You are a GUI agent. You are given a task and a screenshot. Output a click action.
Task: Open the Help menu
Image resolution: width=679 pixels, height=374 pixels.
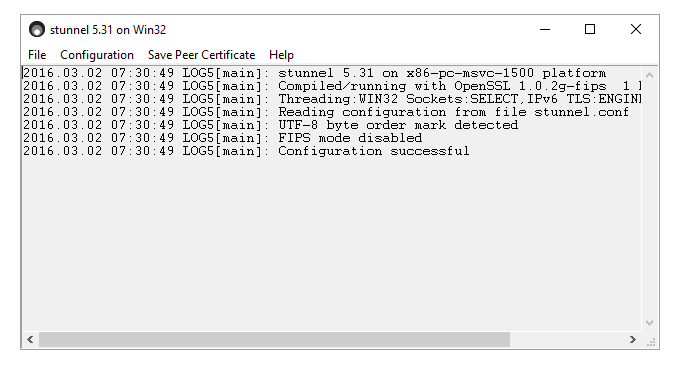click(x=281, y=55)
